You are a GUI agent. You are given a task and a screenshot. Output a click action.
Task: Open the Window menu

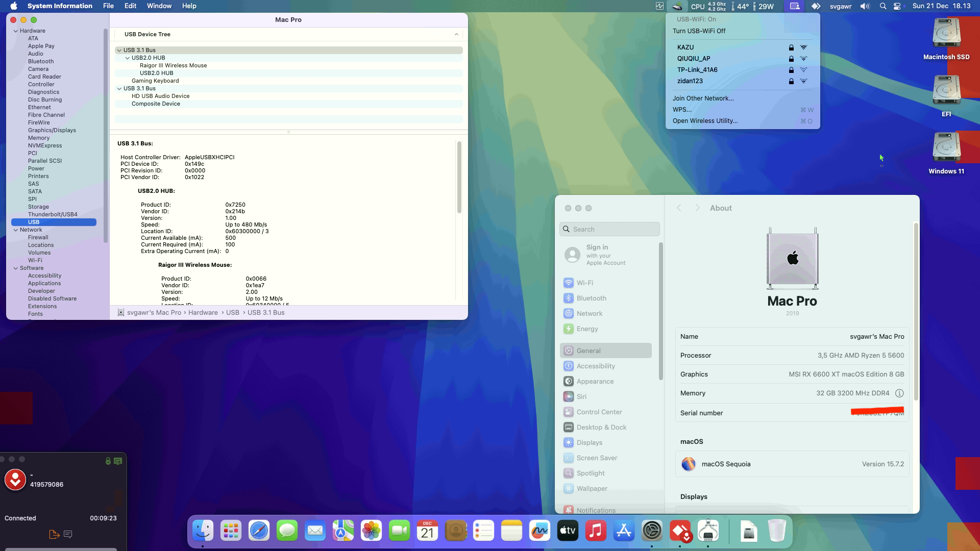[x=159, y=6]
